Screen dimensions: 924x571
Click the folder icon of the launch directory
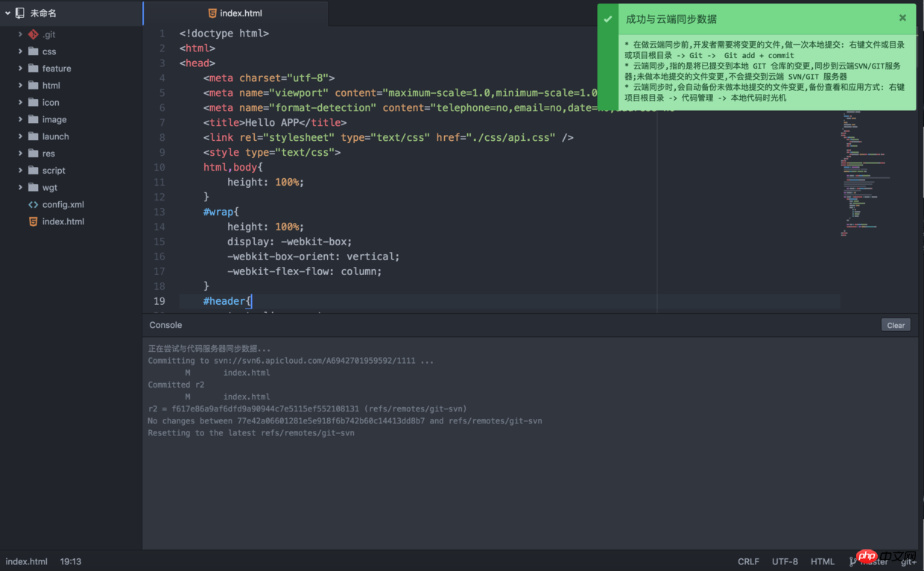click(33, 136)
